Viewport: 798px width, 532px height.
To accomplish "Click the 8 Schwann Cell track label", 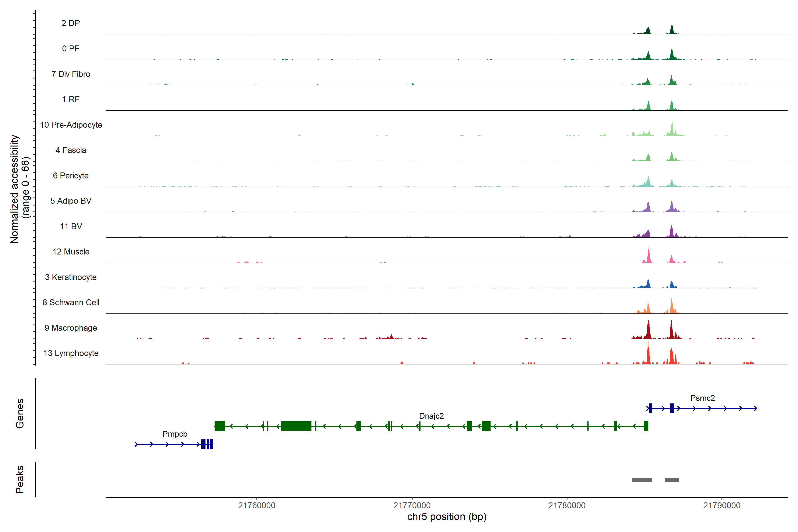I will coord(71,302).
